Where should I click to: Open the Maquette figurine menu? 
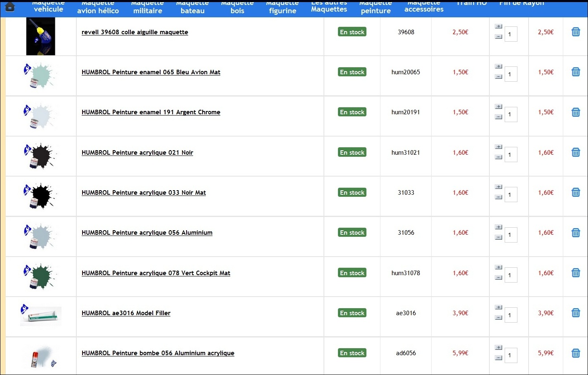pyautogui.click(x=283, y=7)
